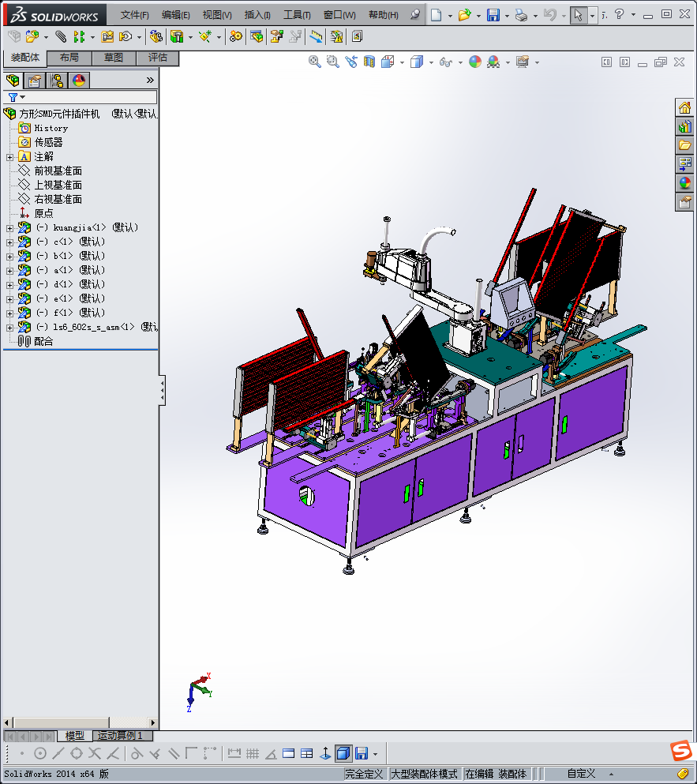This screenshot has height=784, width=697.
Task: Select the 前视基准面 plane in the tree
Action: 58,171
